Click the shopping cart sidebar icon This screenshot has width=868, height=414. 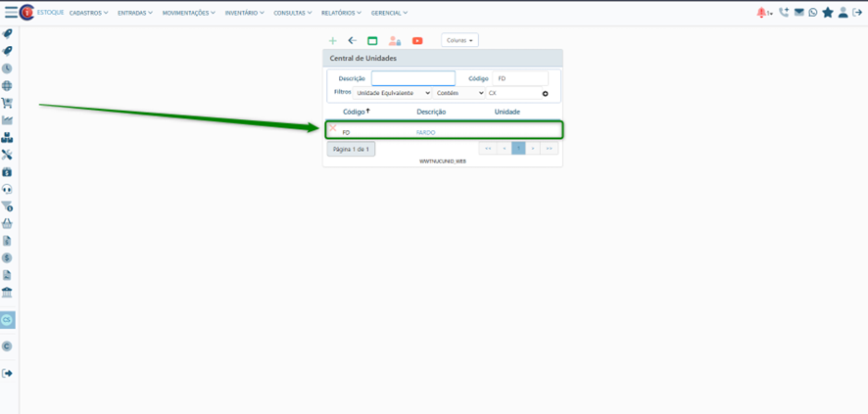pyautogui.click(x=7, y=103)
